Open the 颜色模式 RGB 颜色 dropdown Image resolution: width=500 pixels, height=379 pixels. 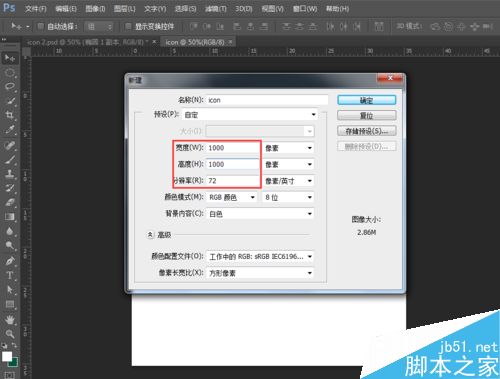(232, 197)
